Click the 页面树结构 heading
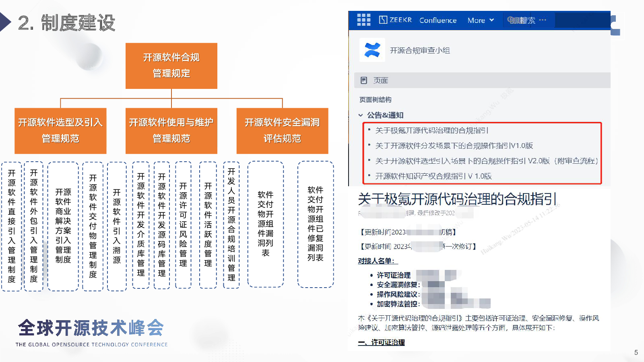 375,100
